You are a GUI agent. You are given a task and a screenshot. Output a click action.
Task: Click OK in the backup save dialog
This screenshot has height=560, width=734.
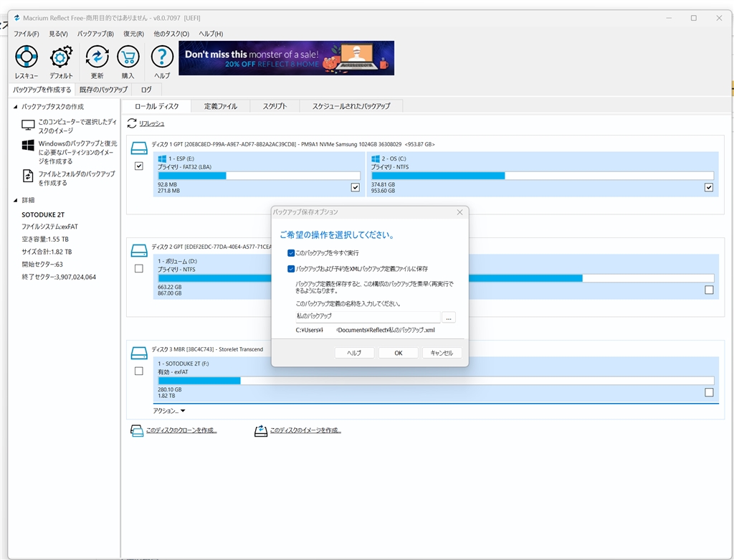point(398,353)
